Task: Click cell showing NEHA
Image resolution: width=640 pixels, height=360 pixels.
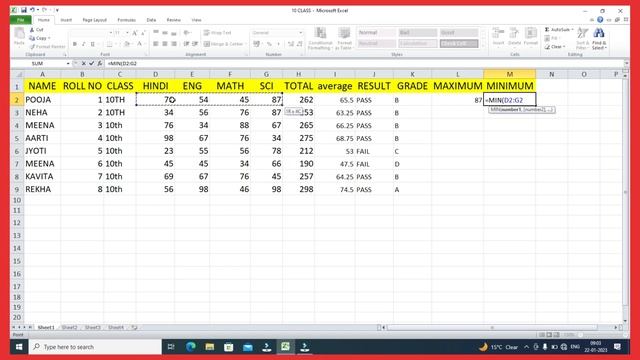Action: 42,113
